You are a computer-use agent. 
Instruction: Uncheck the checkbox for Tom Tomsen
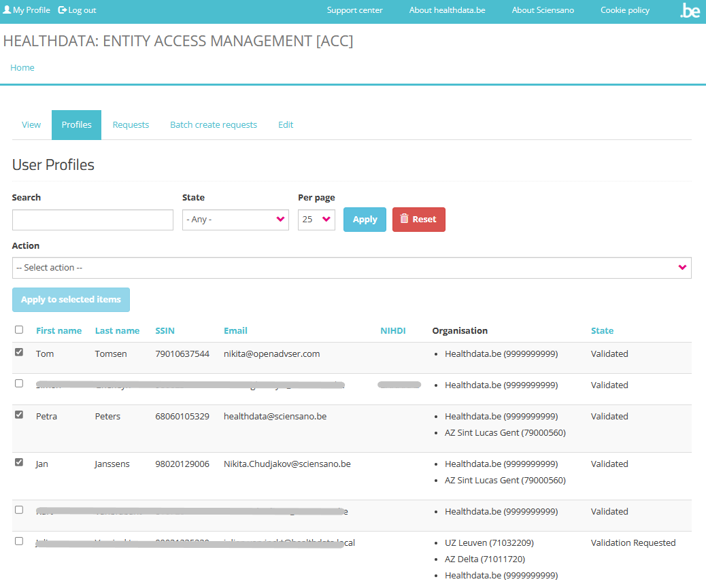pyautogui.click(x=19, y=352)
